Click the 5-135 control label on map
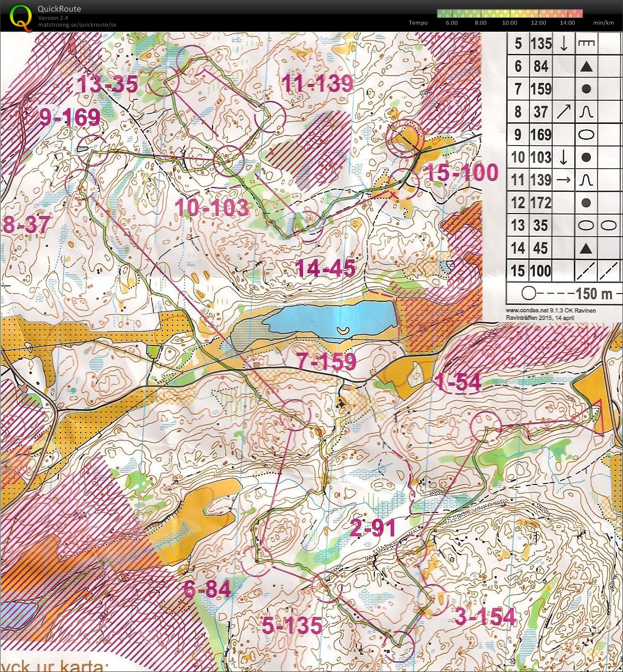623x672 pixels. 292,626
